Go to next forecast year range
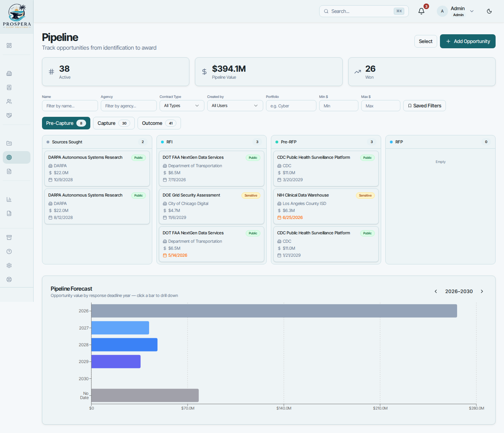Image resolution: width=504 pixels, height=433 pixels. (x=482, y=291)
